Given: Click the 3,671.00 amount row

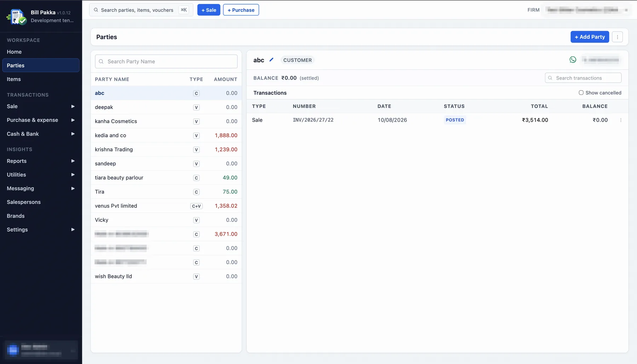Looking at the screenshot, I should pos(166,234).
